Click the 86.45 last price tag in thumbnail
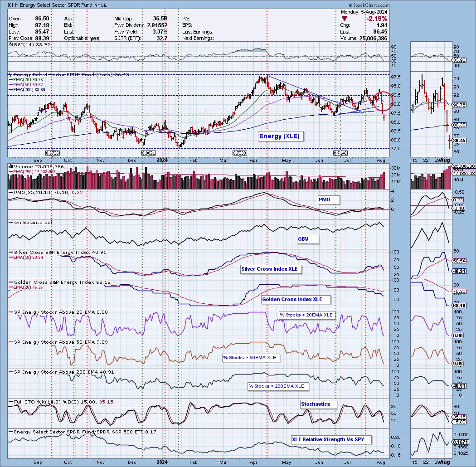Screen dimensions: 476x467 (x=459, y=141)
